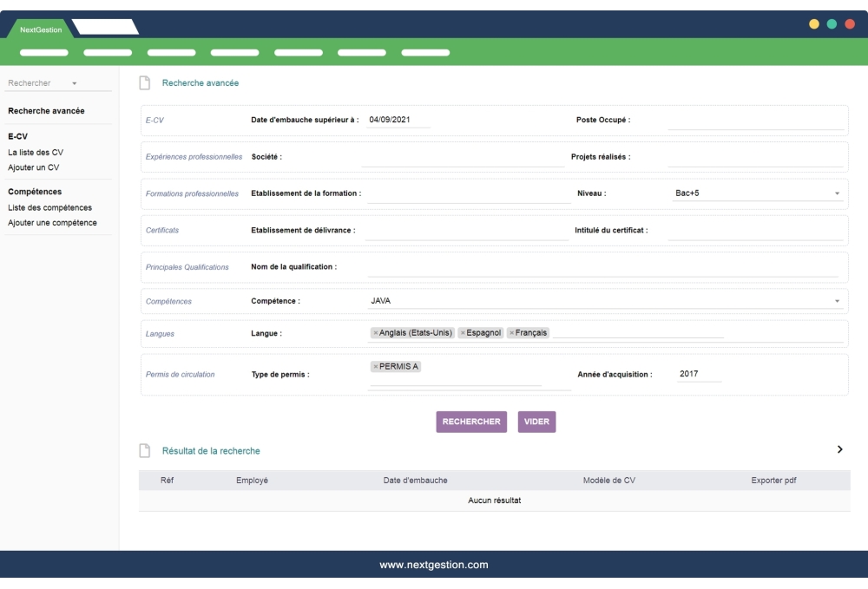The width and height of the screenshot is (868, 589).
Task: Expand the search results section via the chevron
Action: [x=838, y=449]
